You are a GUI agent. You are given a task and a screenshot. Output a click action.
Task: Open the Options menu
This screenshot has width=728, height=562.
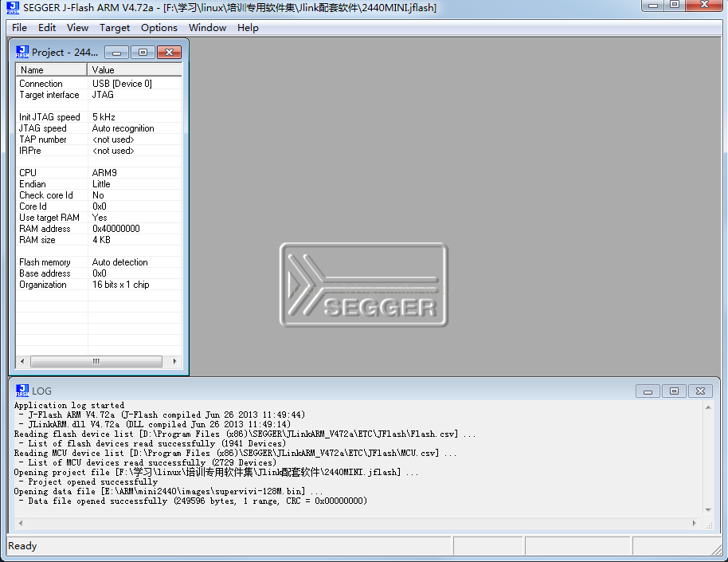pos(159,27)
